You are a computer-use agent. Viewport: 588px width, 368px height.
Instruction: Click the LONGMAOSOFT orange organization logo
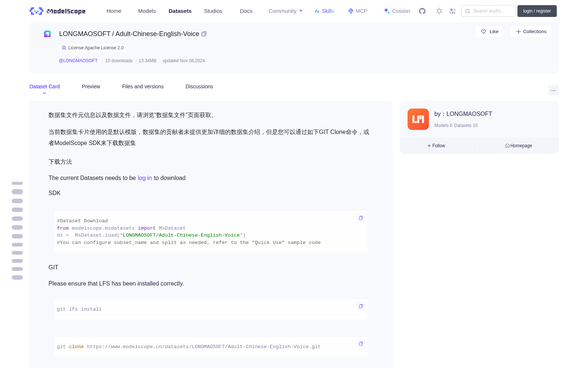click(418, 119)
